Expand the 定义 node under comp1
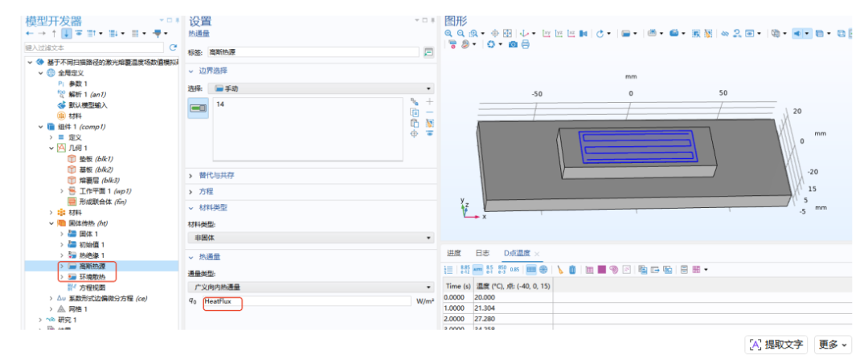Image resolution: width=868 pixels, height=363 pixels. tap(51, 137)
